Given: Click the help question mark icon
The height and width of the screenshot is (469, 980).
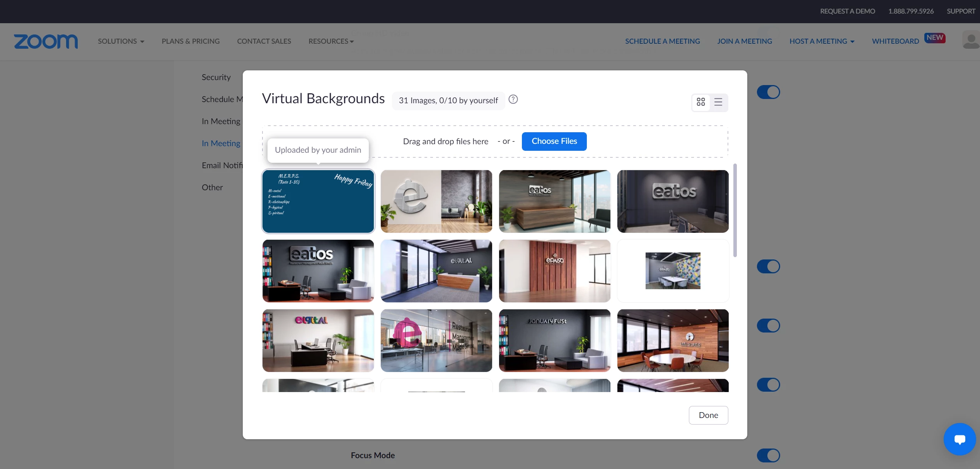Looking at the screenshot, I should tap(513, 100).
